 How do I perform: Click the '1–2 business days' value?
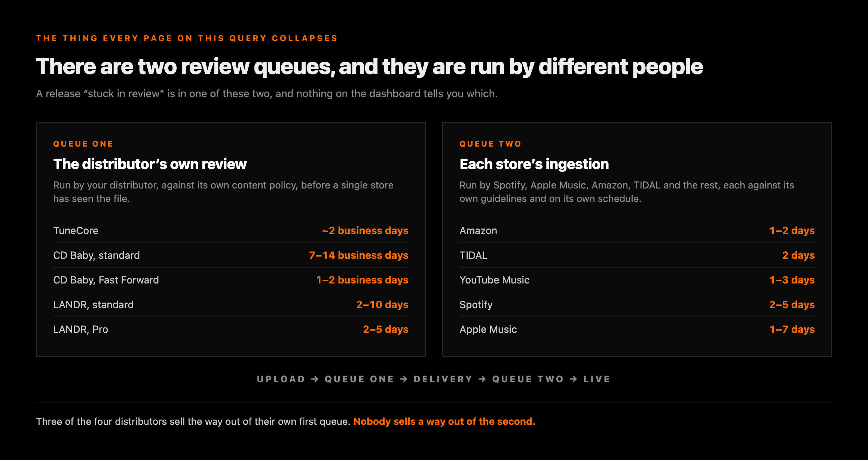362,280
